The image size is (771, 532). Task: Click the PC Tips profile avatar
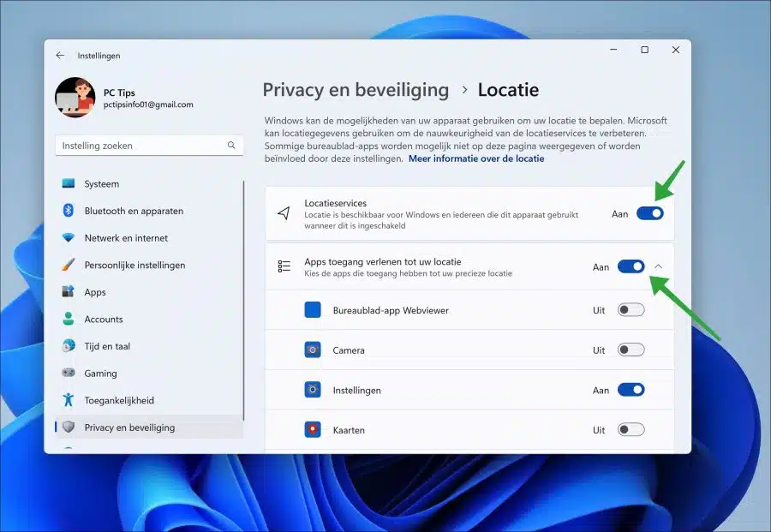(75, 98)
